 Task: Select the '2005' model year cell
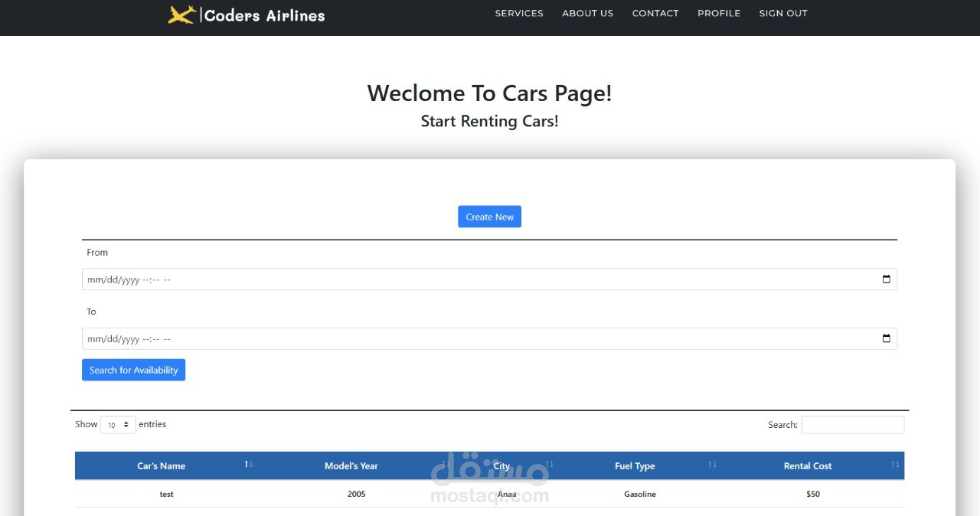click(357, 494)
